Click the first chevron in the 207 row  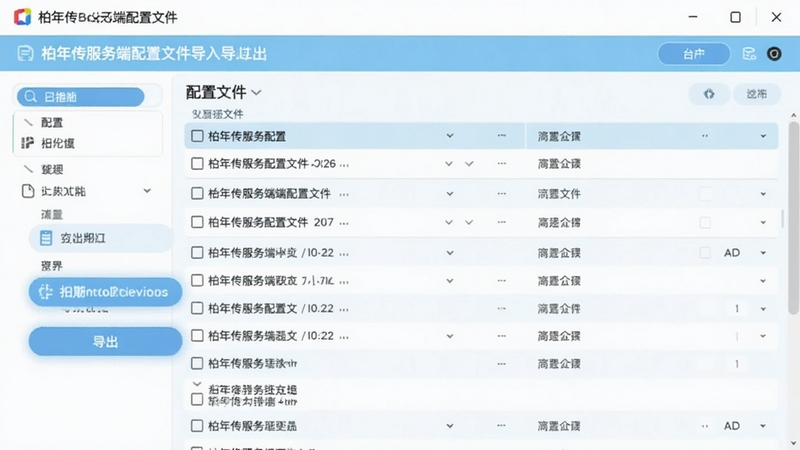[x=448, y=222]
